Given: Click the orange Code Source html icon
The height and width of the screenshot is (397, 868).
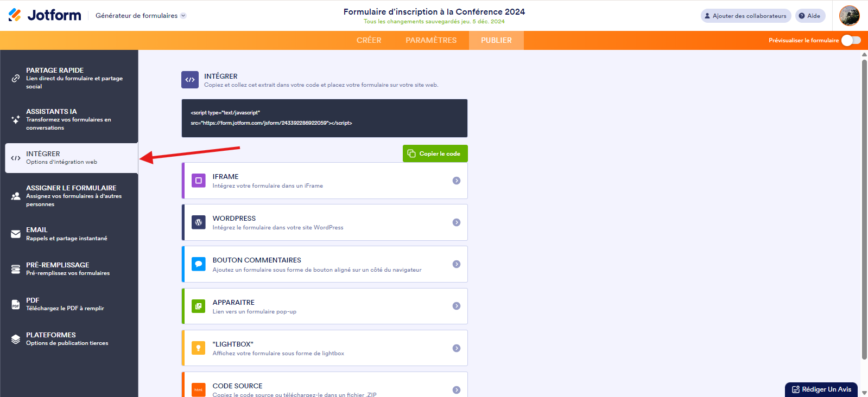Looking at the screenshot, I should pyautogui.click(x=199, y=390).
